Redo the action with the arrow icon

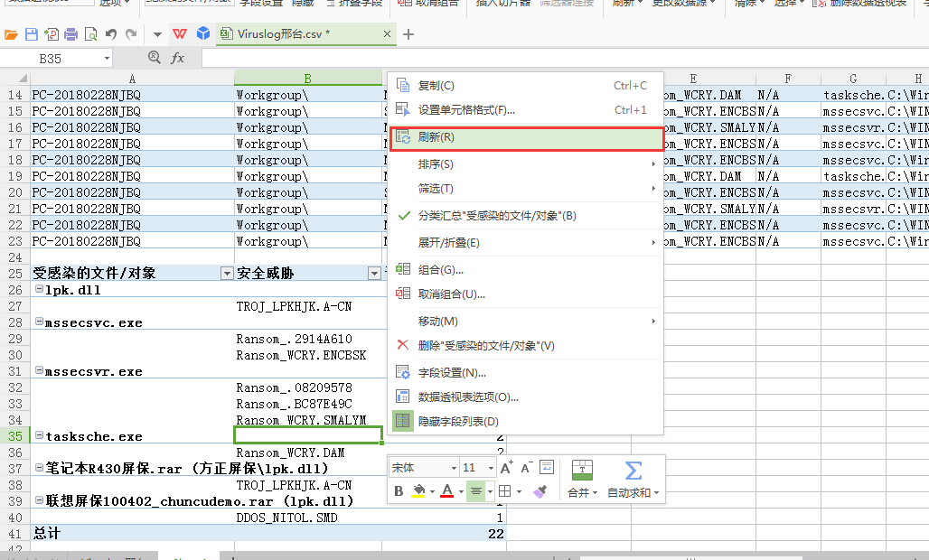[131, 34]
